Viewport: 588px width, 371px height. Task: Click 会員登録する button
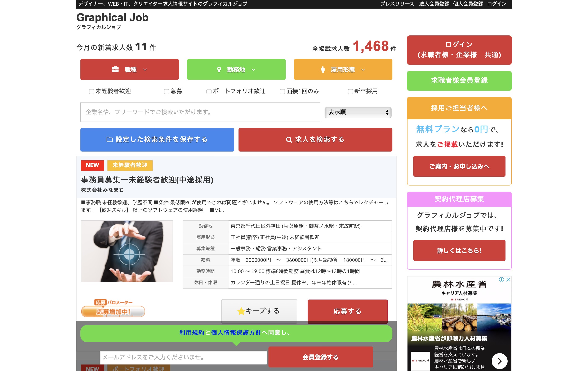click(x=321, y=357)
